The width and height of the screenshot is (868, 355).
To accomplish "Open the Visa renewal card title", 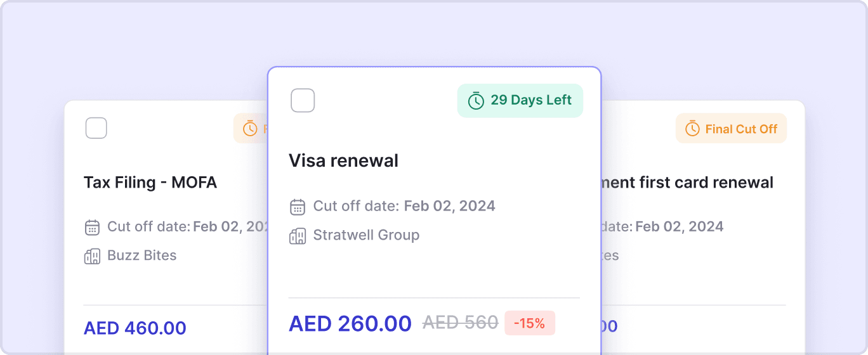I will tap(343, 161).
